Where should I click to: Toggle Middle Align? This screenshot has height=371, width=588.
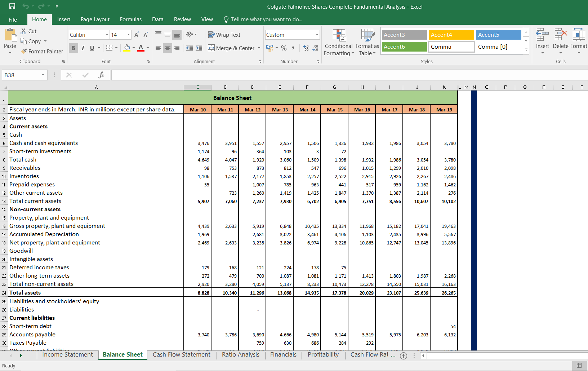(168, 35)
